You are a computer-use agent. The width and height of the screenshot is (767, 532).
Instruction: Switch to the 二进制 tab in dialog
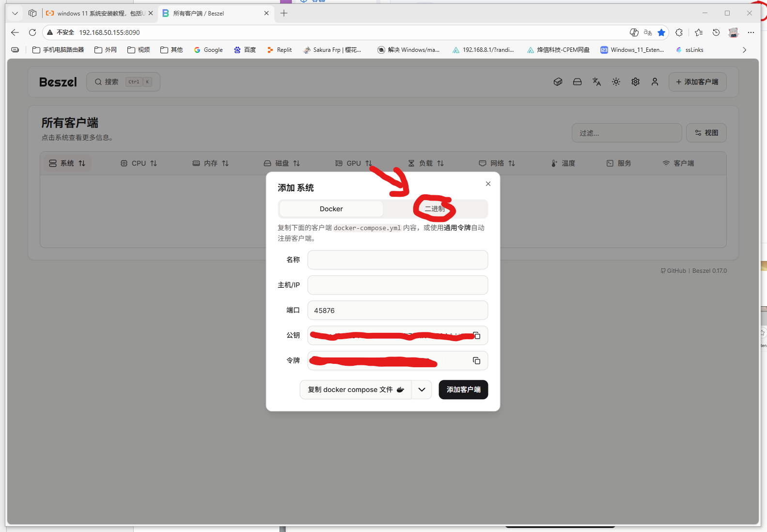(435, 209)
